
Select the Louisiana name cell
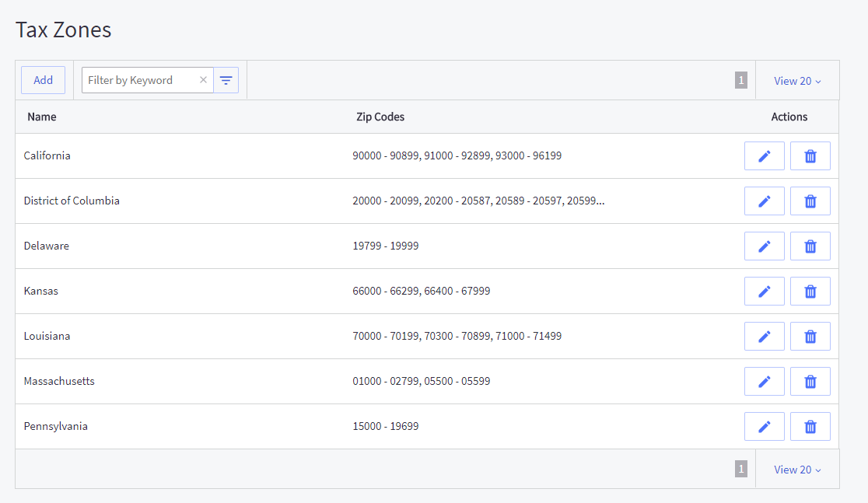point(47,336)
